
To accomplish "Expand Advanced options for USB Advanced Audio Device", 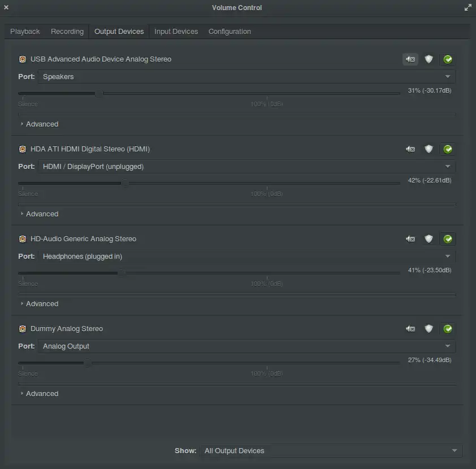I will [x=39, y=124].
